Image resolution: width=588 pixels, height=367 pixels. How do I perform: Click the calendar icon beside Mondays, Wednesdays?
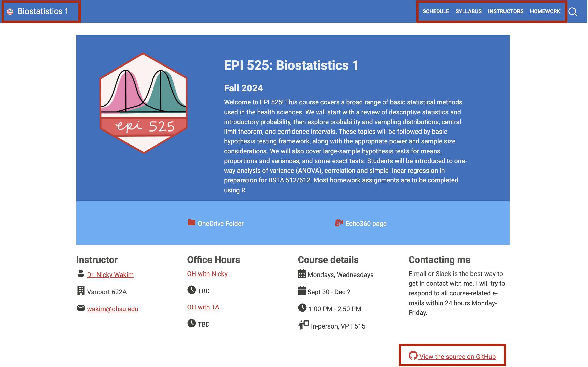[x=302, y=274]
